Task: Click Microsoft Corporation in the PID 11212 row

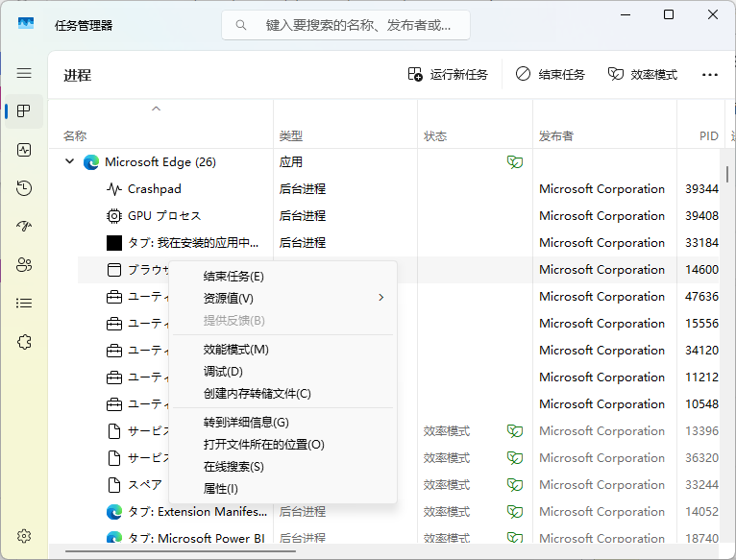Action: (601, 377)
